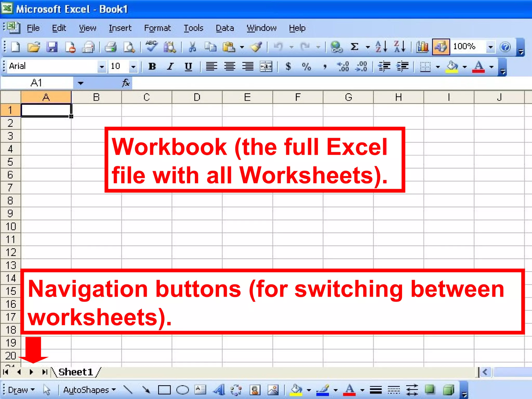Click the Copy icon

[x=210, y=47]
